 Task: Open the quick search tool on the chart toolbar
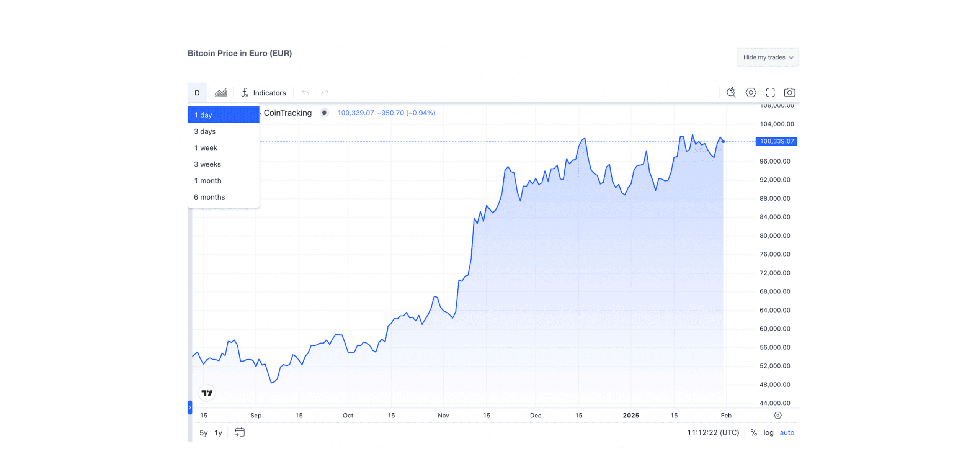(731, 92)
